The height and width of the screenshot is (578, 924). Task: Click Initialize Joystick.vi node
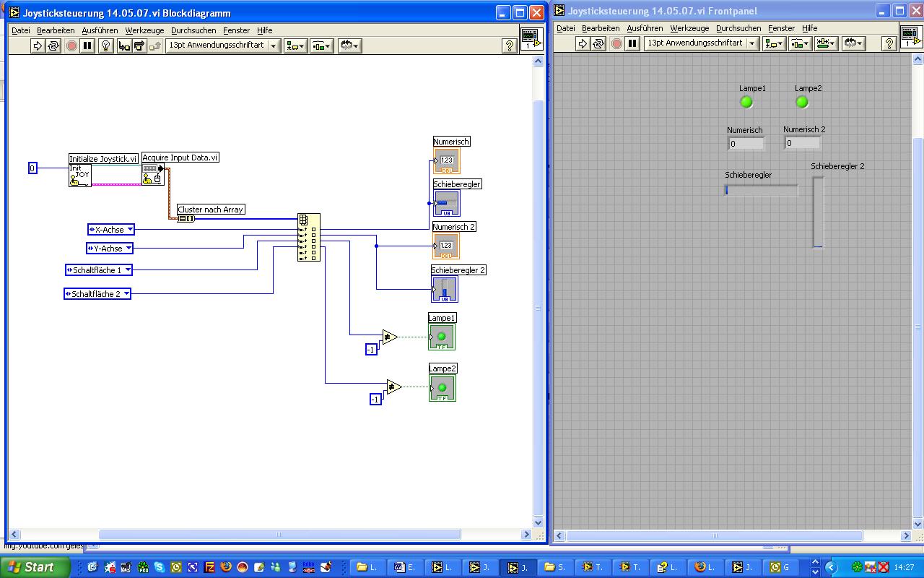click(x=80, y=176)
